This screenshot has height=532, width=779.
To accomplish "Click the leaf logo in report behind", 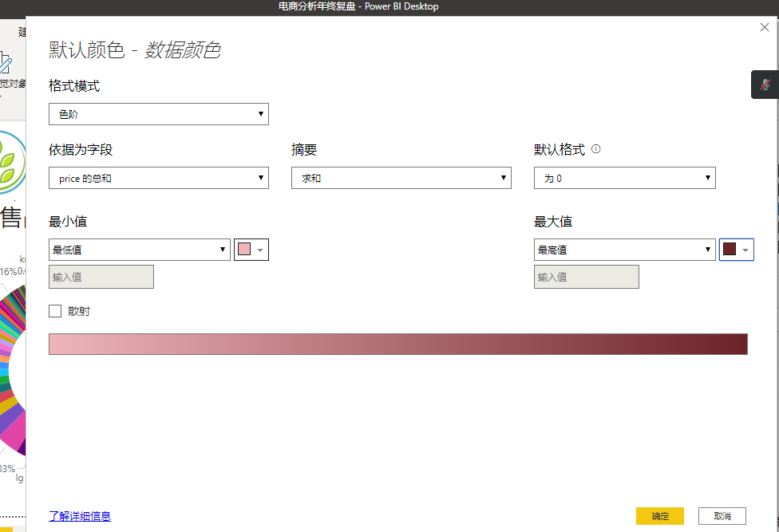I will (x=11, y=163).
